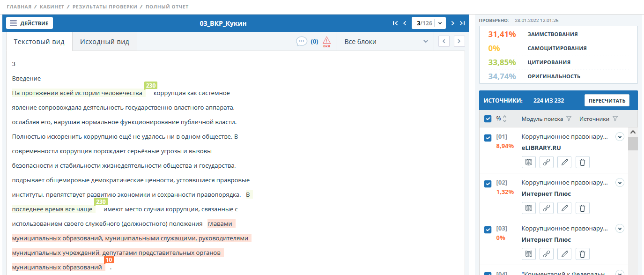Click link icon for source 01
The height and width of the screenshot is (275, 644).
coord(547,162)
